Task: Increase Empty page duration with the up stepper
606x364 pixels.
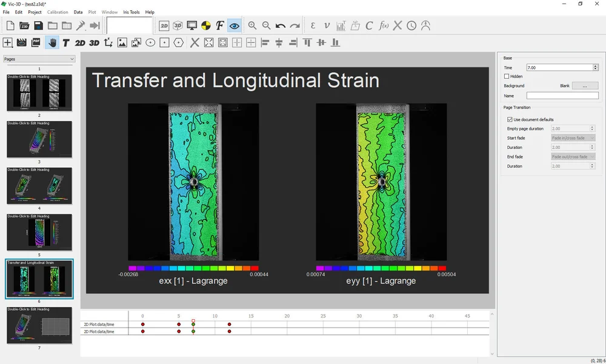Action: click(591, 127)
